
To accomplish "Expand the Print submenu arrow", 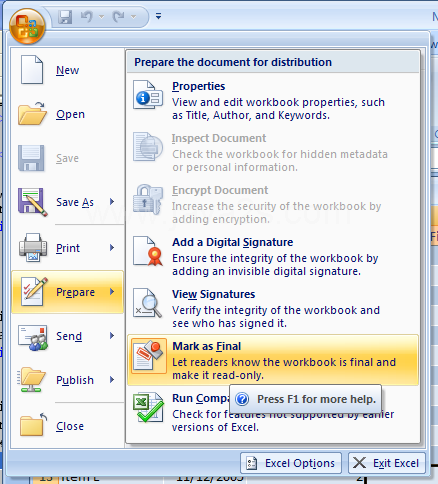I will [112, 247].
